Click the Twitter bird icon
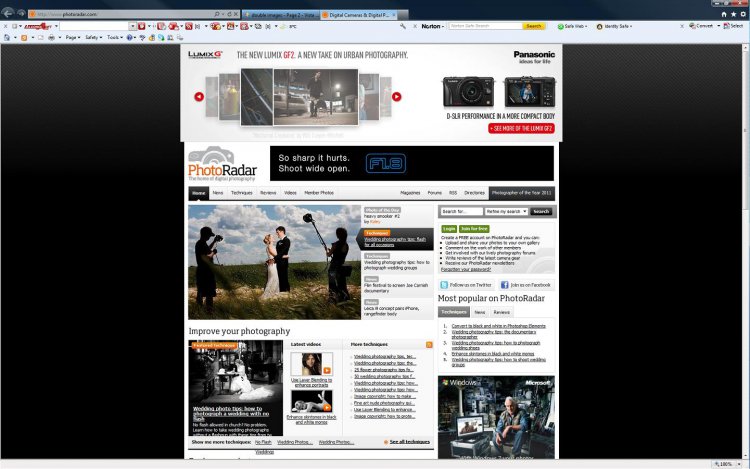 point(444,285)
